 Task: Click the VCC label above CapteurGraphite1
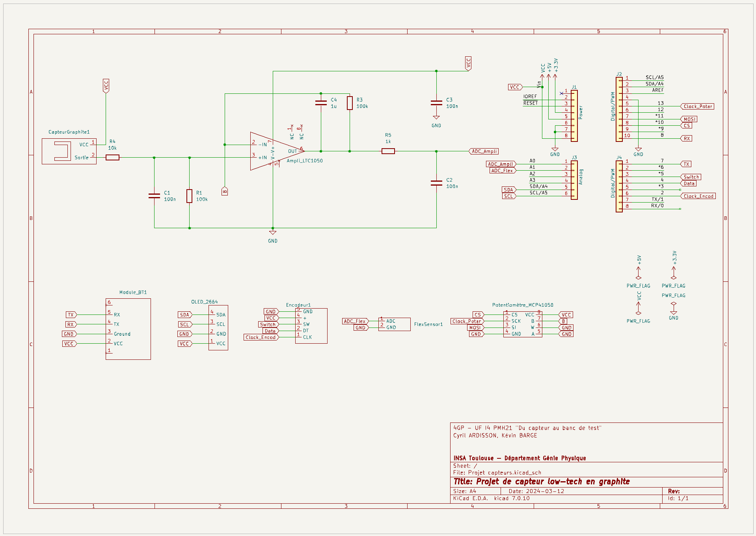106,86
